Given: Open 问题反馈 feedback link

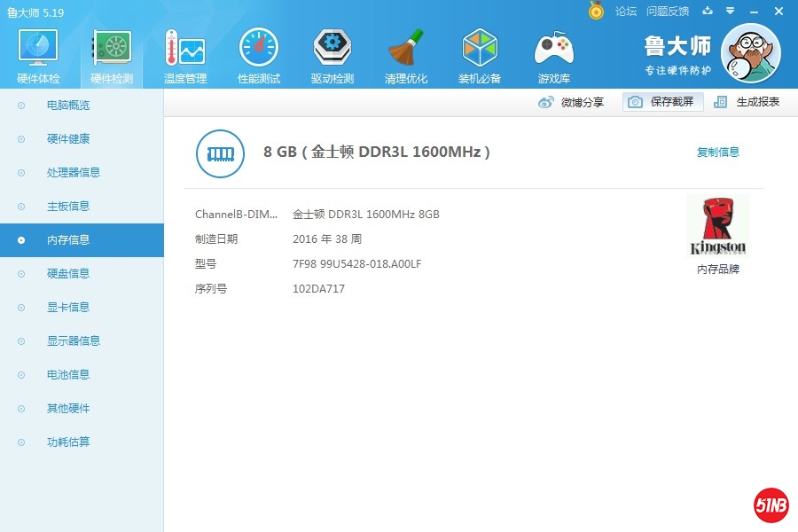Looking at the screenshot, I should (x=668, y=11).
